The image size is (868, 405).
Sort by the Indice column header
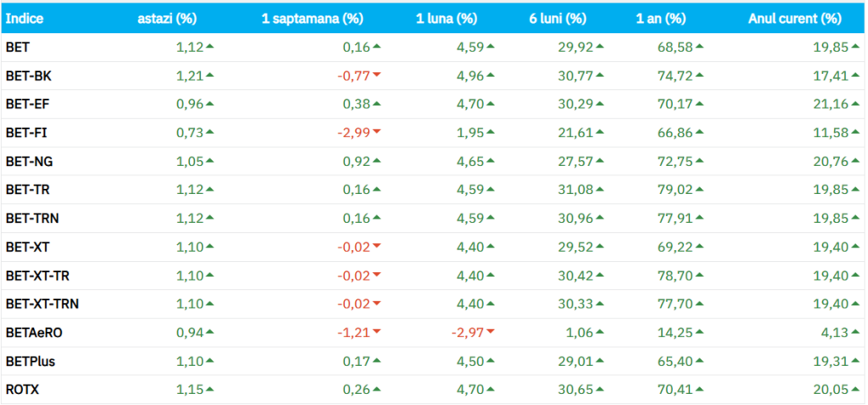(25, 18)
